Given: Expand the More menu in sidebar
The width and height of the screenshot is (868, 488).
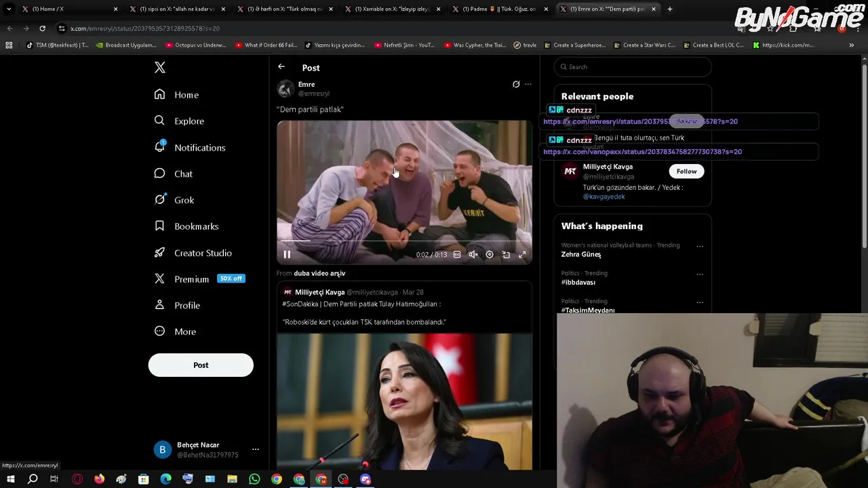Looking at the screenshot, I should click(175, 331).
